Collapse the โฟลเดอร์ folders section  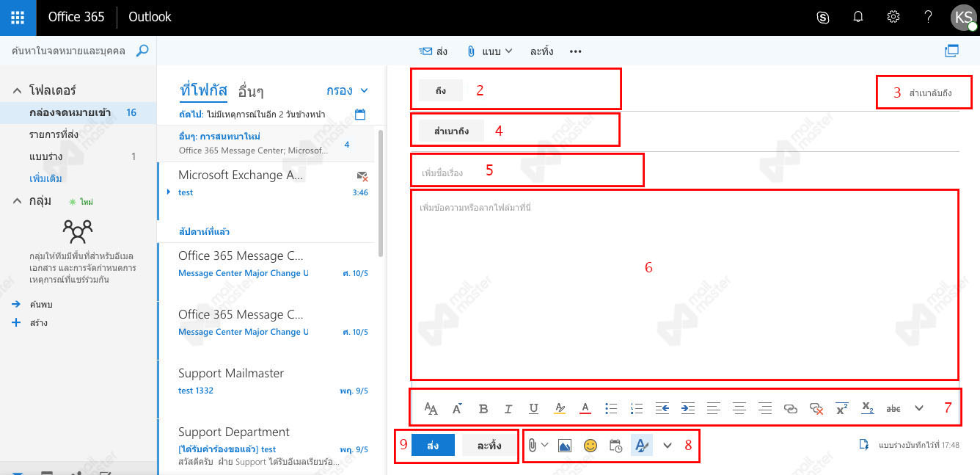tap(18, 90)
